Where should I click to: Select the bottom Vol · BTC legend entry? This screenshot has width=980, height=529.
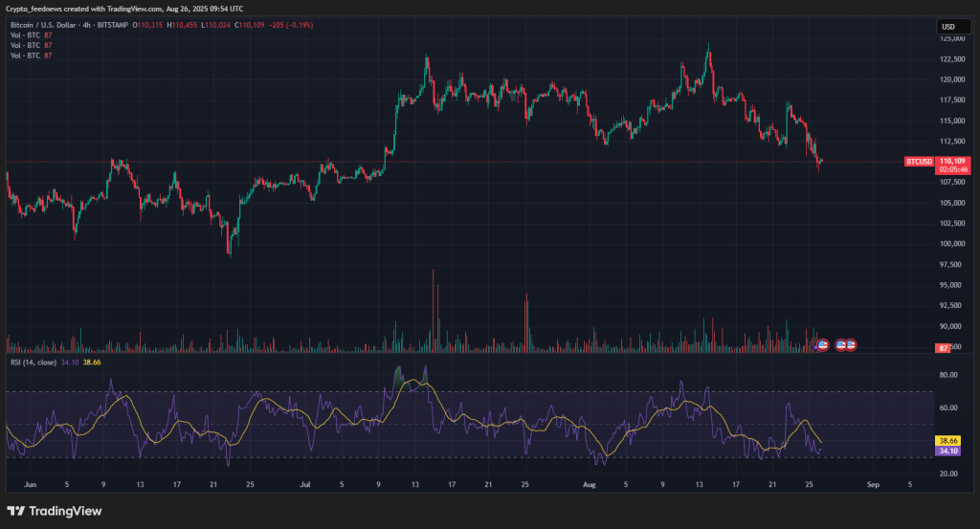[26, 55]
